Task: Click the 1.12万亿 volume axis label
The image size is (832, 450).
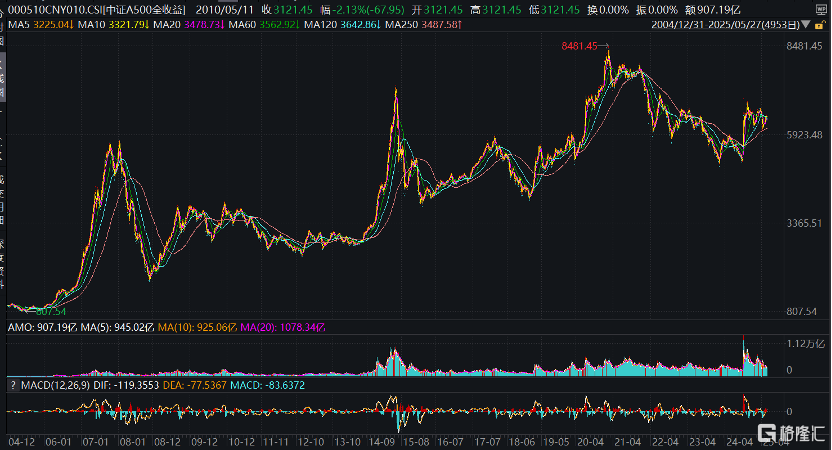Action: point(805,344)
